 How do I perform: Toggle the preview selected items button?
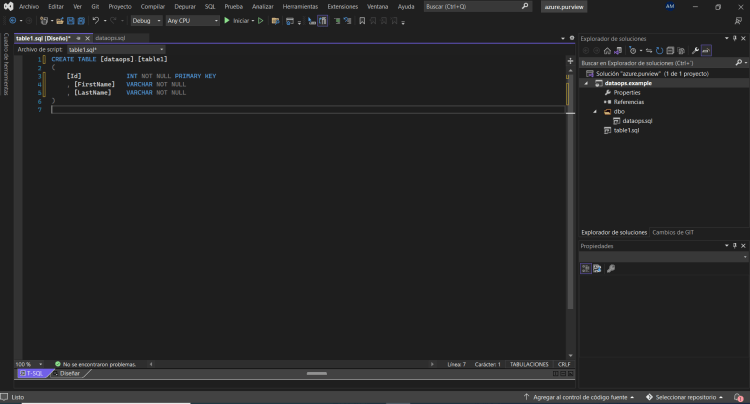pos(706,50)
